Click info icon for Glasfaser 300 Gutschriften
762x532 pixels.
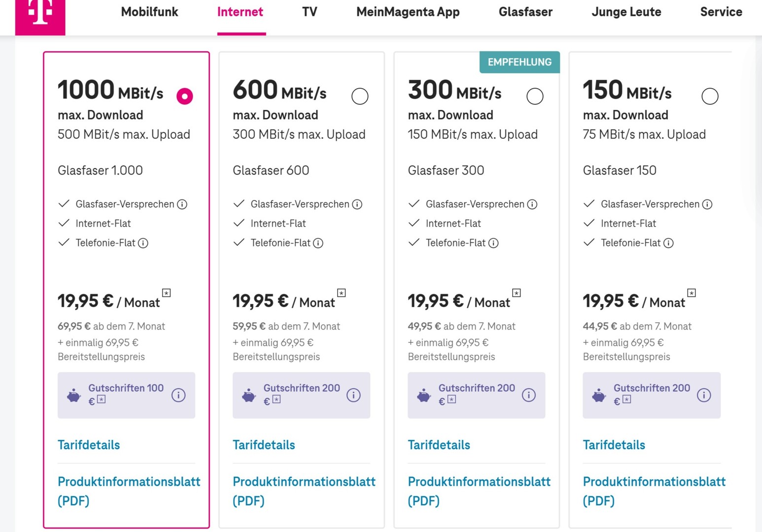pos(528,395)
